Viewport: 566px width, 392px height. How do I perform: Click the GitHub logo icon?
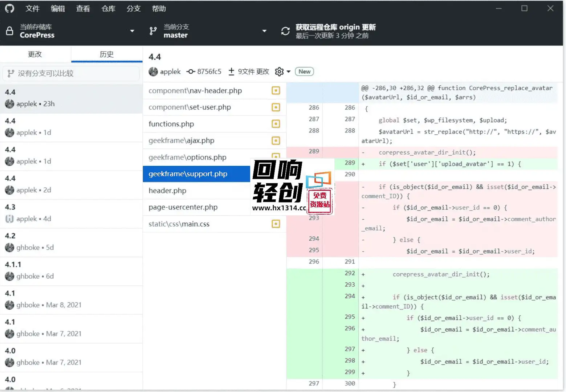(9, 8)
